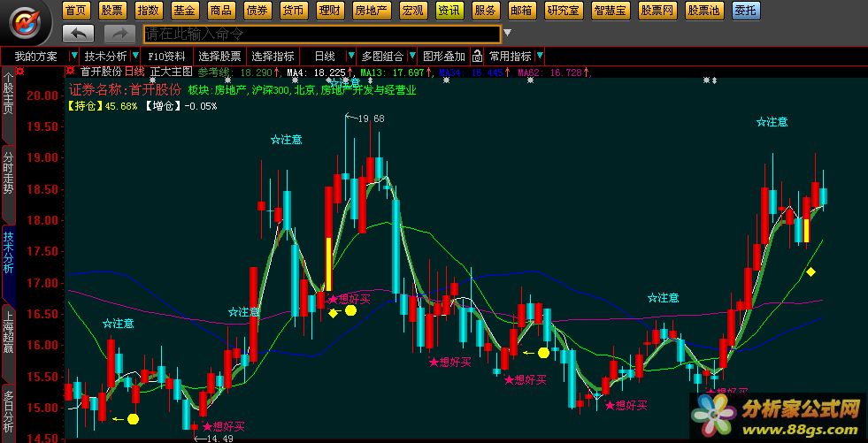868x443 pixels.
Task: Click the 【持仓】45.68% readout
Action: coord(103,106)
